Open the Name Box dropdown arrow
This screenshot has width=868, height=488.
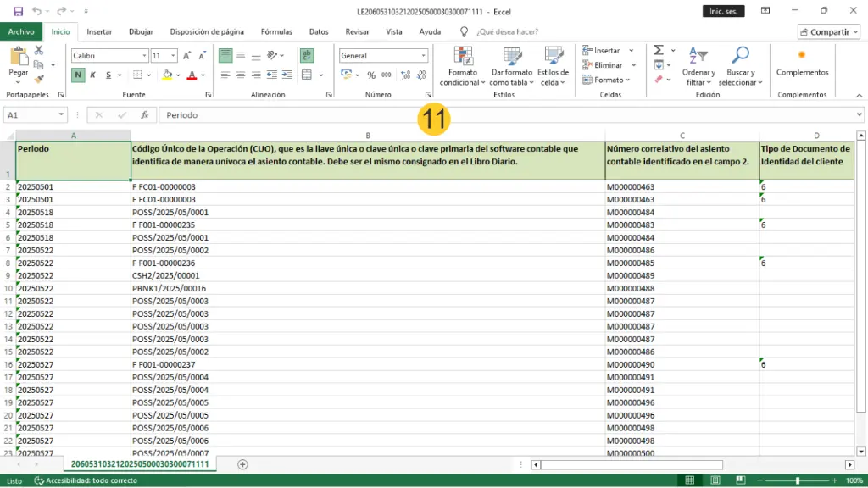pos(61,114)
